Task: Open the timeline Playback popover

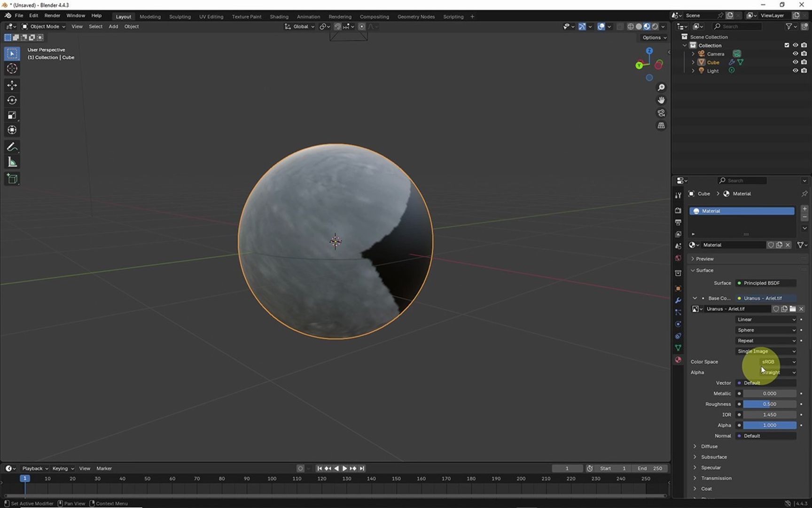Action: click(35, 468)
